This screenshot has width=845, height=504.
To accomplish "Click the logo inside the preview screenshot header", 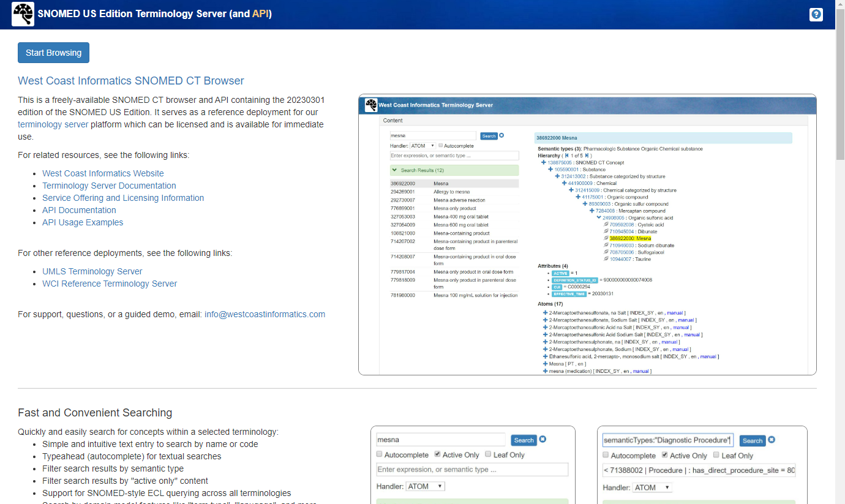I will coord(370,105).
